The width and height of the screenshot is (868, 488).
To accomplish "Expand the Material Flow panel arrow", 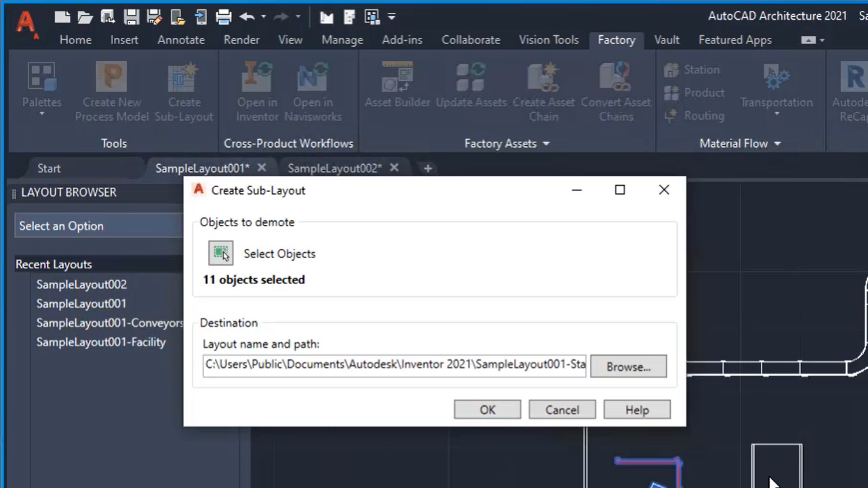I will tap(777, 144).
